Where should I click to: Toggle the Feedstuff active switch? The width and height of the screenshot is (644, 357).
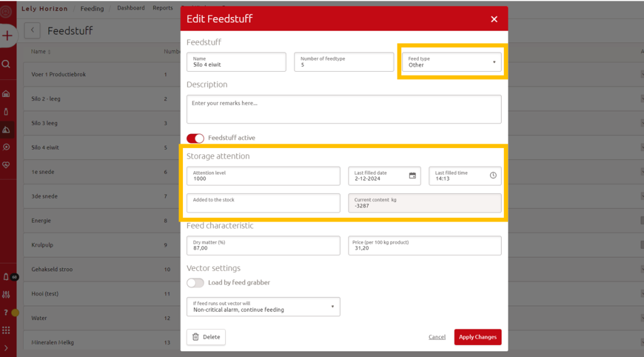(x=195, y=138)
